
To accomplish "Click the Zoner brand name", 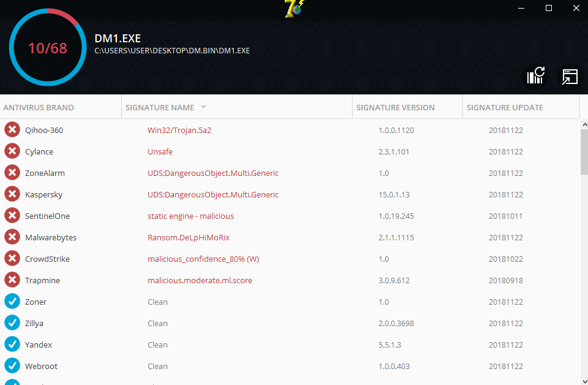I will click(36, 302).
